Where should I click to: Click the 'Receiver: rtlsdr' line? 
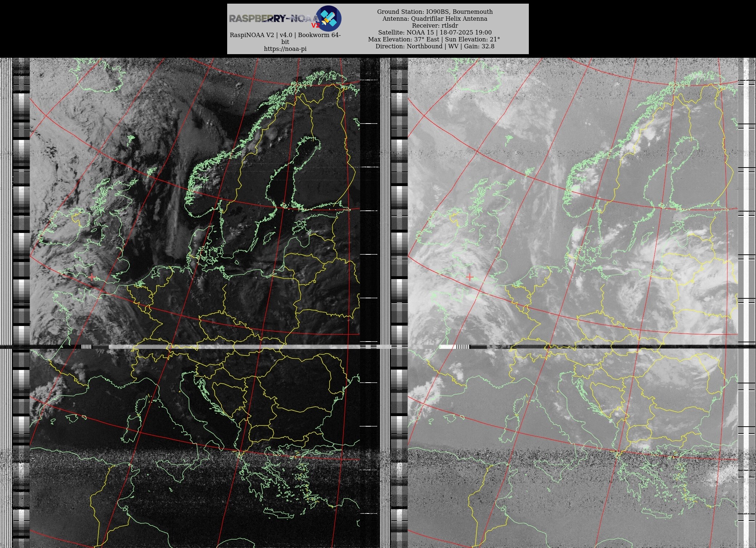click(x=435, y=25)
